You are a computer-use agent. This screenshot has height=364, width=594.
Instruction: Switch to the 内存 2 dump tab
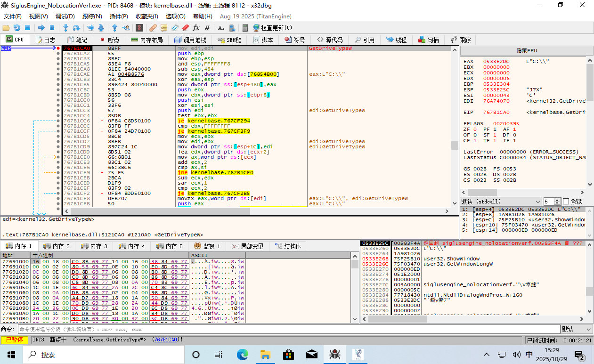pos(57,246)
